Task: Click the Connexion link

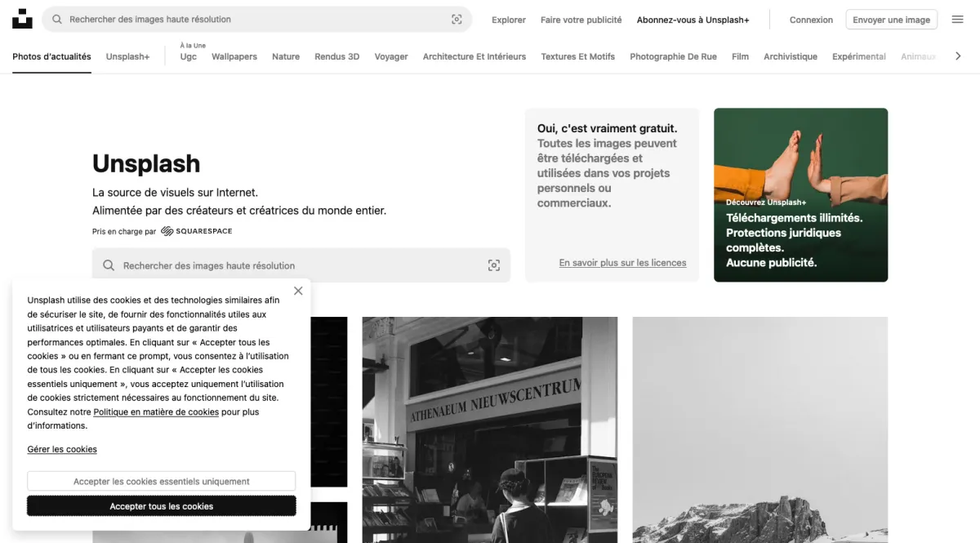Action: [811, 20]
